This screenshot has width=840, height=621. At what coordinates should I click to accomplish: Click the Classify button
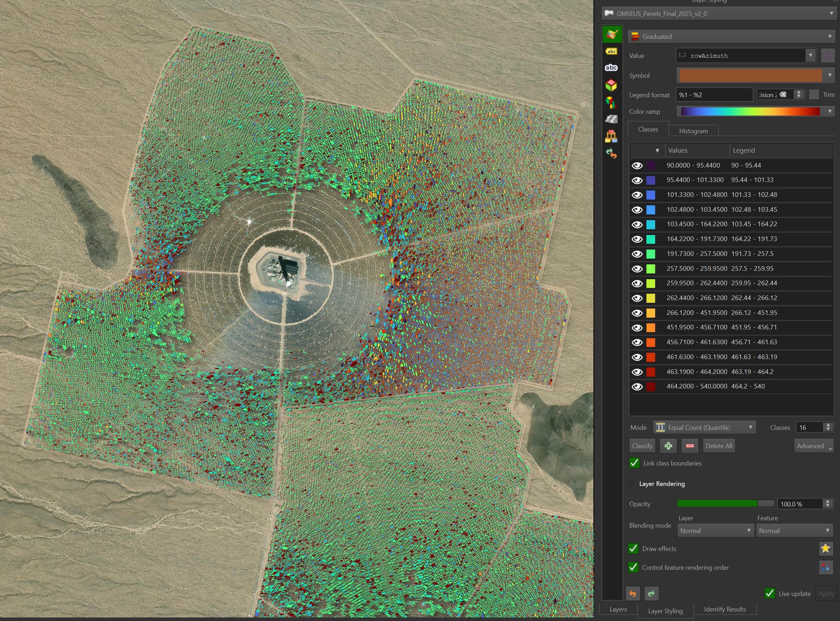click(642, 446)
